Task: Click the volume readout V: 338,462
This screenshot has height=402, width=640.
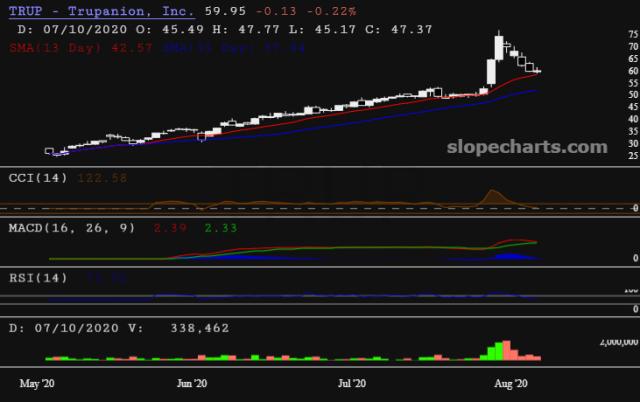Action: click(x=178, y=328)
